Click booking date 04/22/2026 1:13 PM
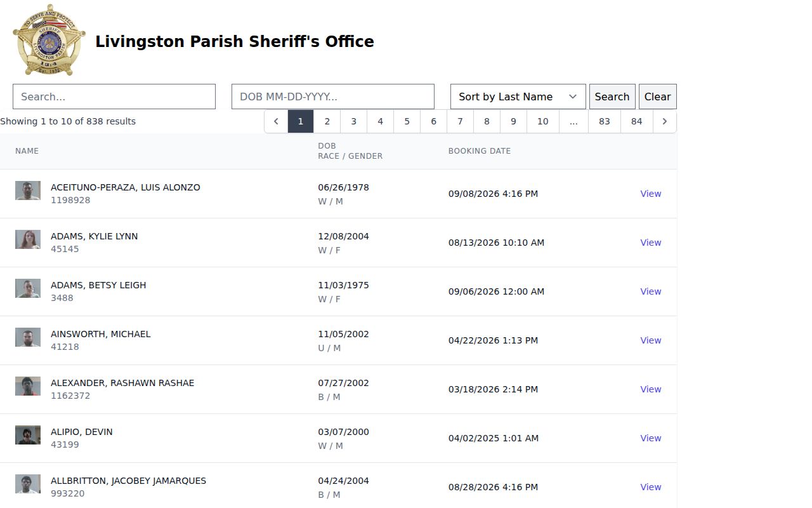The image size is (812, 508). (493, 340)
